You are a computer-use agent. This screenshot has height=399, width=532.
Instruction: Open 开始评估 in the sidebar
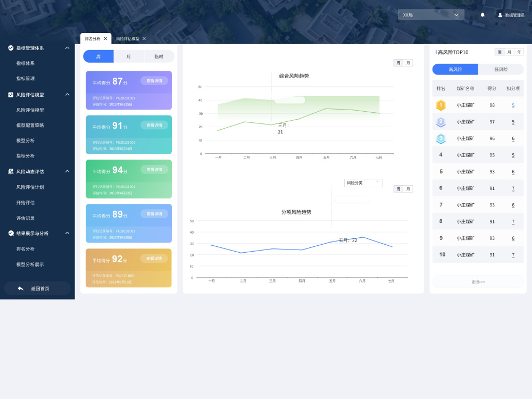(26, 203)
